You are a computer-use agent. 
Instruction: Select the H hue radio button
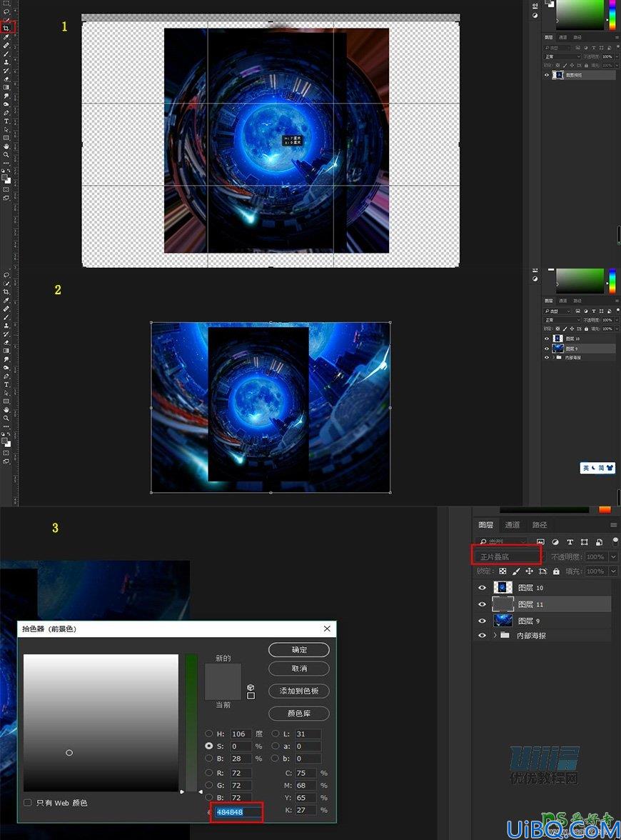(208, 734)
